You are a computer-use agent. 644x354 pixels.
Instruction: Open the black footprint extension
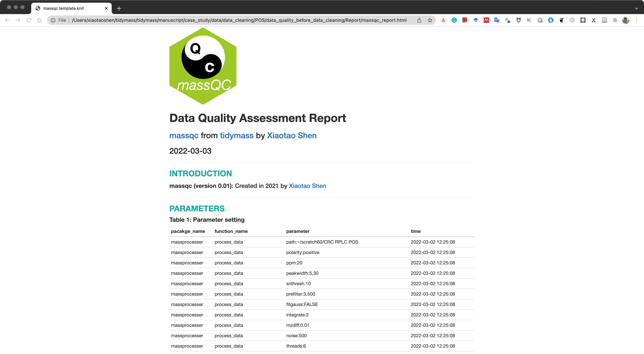[561, 20]
